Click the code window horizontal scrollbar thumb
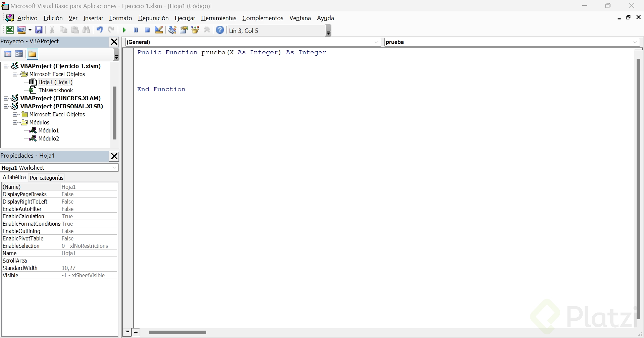Image resolution: width=644 pixels, height=338 pixels. click(x=177, y=333)
